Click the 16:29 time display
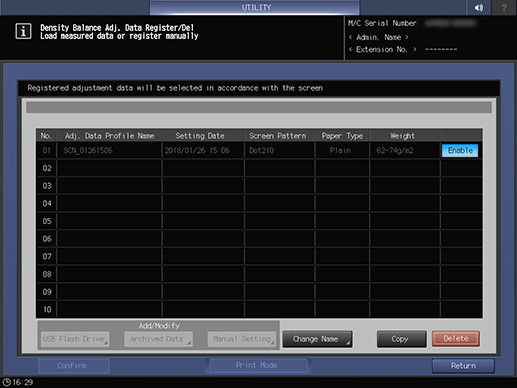The image size is (517, 388). 23,382
